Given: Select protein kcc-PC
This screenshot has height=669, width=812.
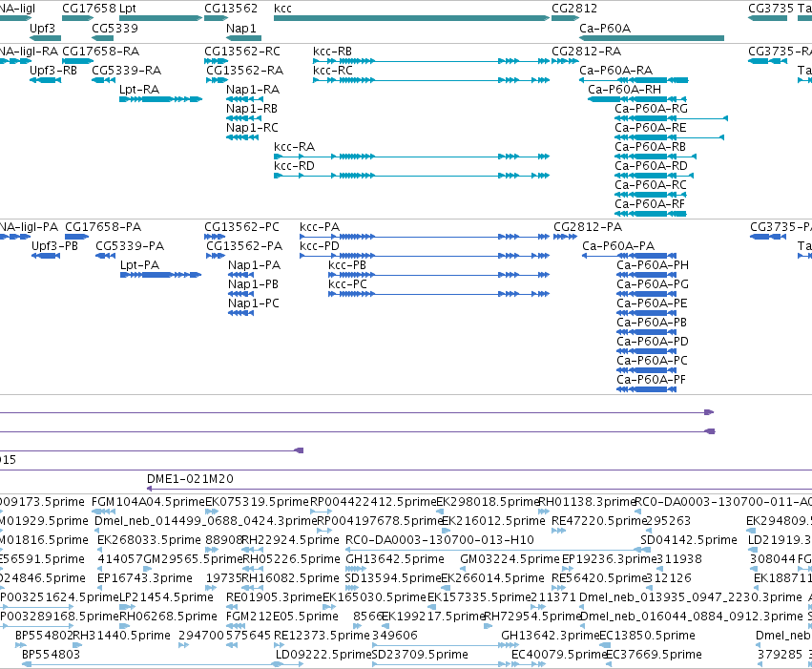Looking at the screenshot, I should (347, 284).
